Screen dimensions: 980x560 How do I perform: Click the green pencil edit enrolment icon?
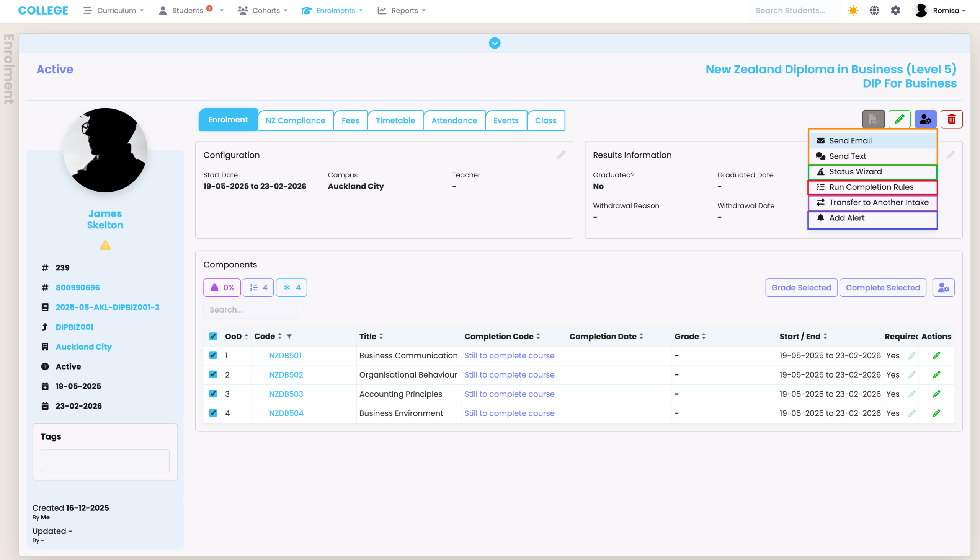click(x=899, y=119)
